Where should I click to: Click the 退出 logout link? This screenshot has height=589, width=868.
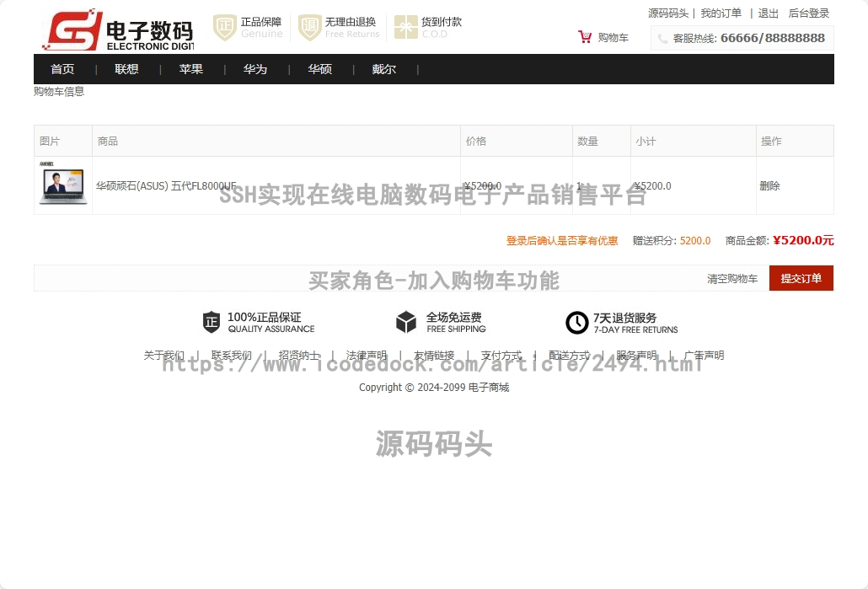coord(768,13)
